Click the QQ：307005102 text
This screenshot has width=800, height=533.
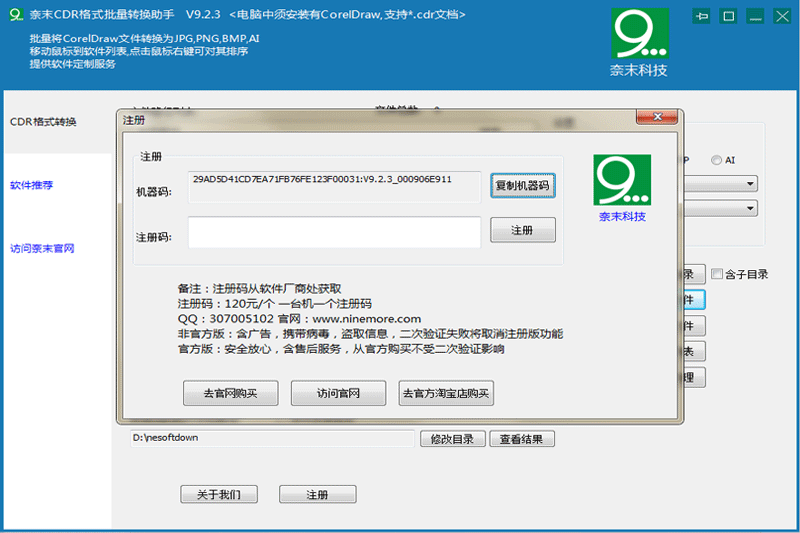(x=226, y=319)
